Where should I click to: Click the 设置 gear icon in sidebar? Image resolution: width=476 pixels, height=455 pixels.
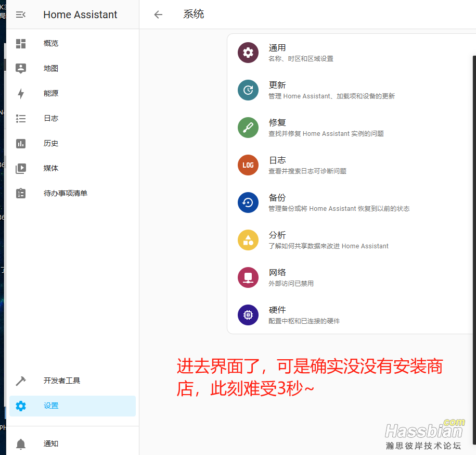(x=21, y=406)
